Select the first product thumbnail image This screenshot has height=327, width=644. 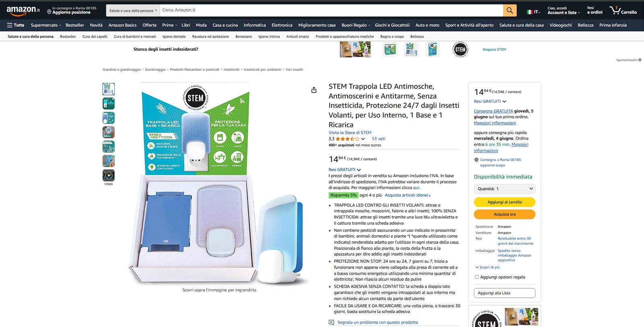click(108, 89)
